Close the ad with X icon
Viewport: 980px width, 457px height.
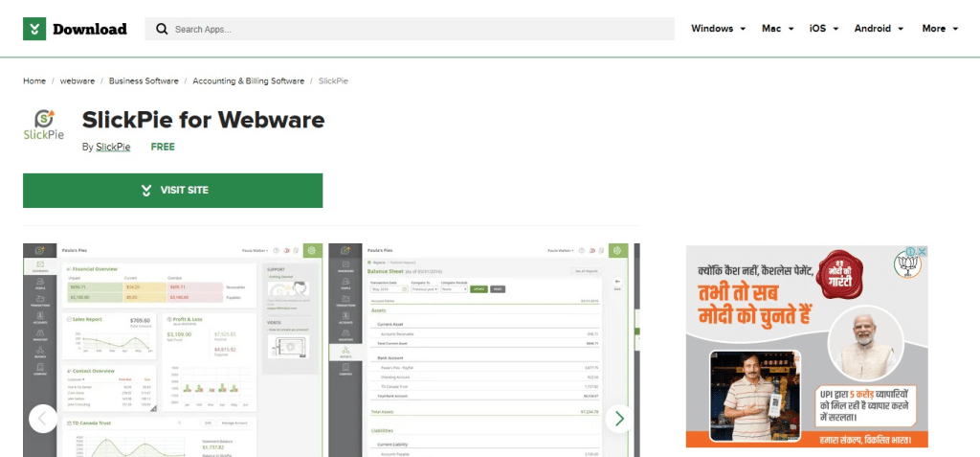tap(922, 252)
